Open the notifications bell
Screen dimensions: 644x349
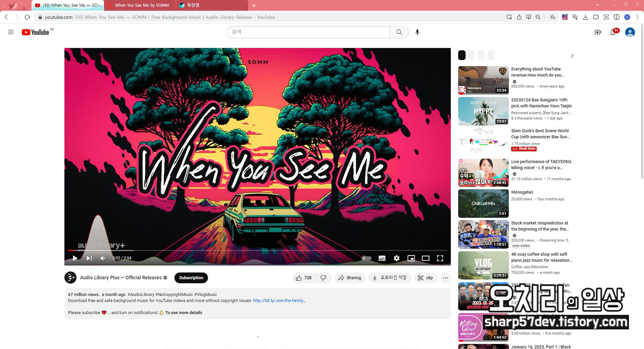tap(613, 32)
